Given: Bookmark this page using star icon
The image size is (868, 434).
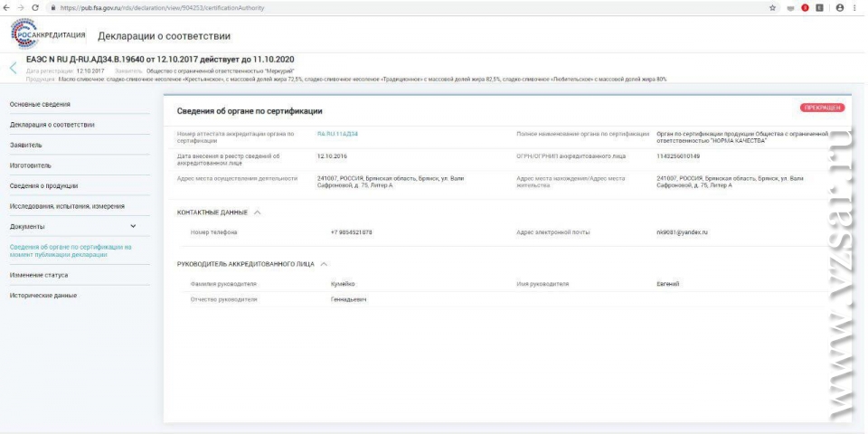Looking at the screenshot, I should click(773, 7).
